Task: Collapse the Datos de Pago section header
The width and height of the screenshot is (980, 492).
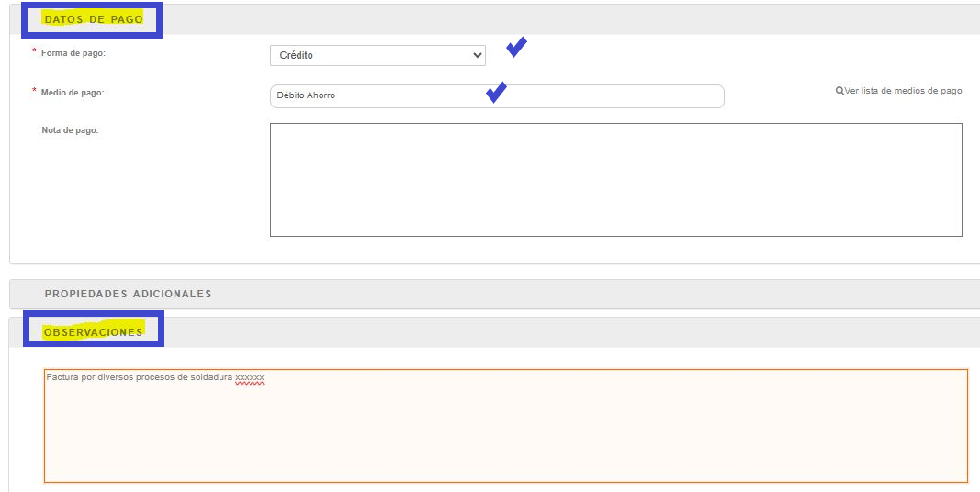Action: click(x=93, y=19)
